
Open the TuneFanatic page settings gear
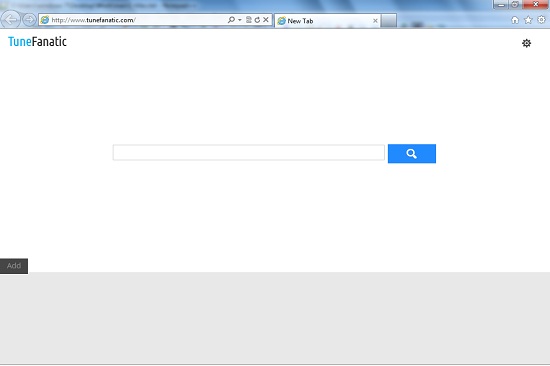(526, 43)
